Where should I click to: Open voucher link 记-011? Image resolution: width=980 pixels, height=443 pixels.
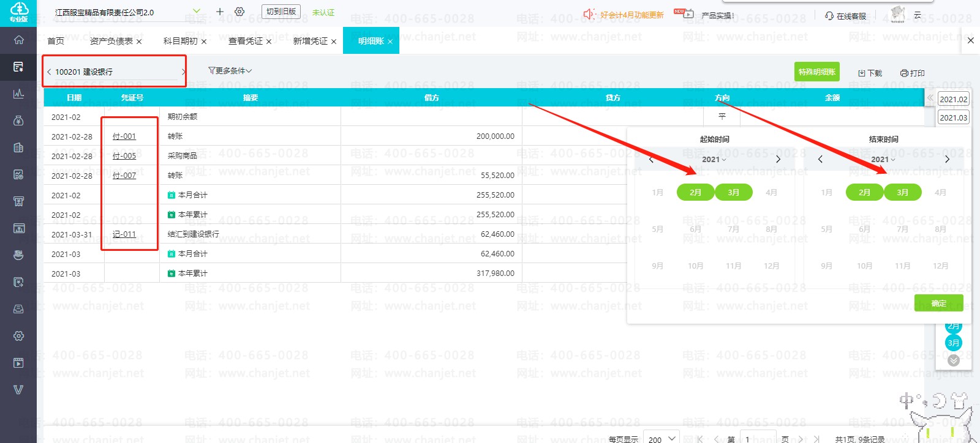[x=124, y=234]
